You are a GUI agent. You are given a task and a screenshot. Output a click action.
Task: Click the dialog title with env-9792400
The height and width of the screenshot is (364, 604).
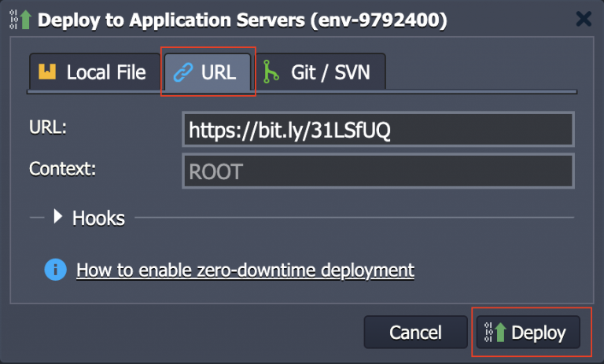tap(242, 20)
